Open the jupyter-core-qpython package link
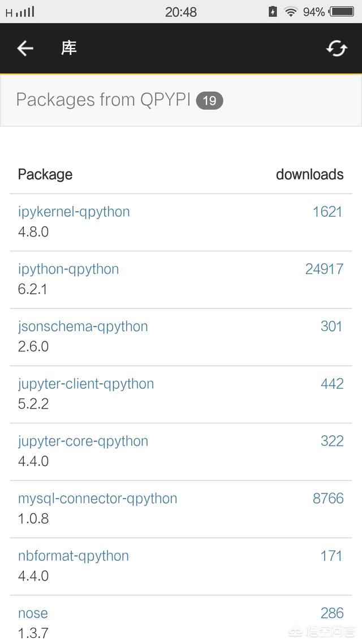The width and height of the screenshot is (362, 644). (83, 441)
